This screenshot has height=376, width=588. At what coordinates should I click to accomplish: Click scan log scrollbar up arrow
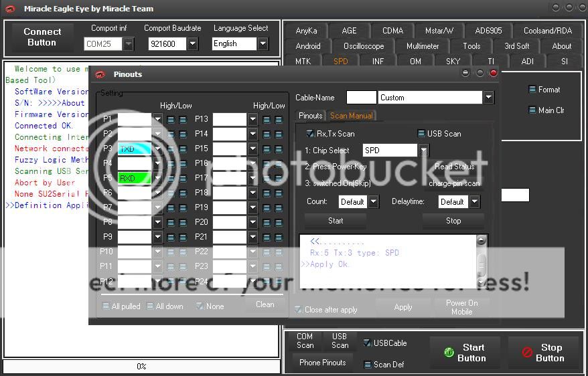click(x=482, y=241)
